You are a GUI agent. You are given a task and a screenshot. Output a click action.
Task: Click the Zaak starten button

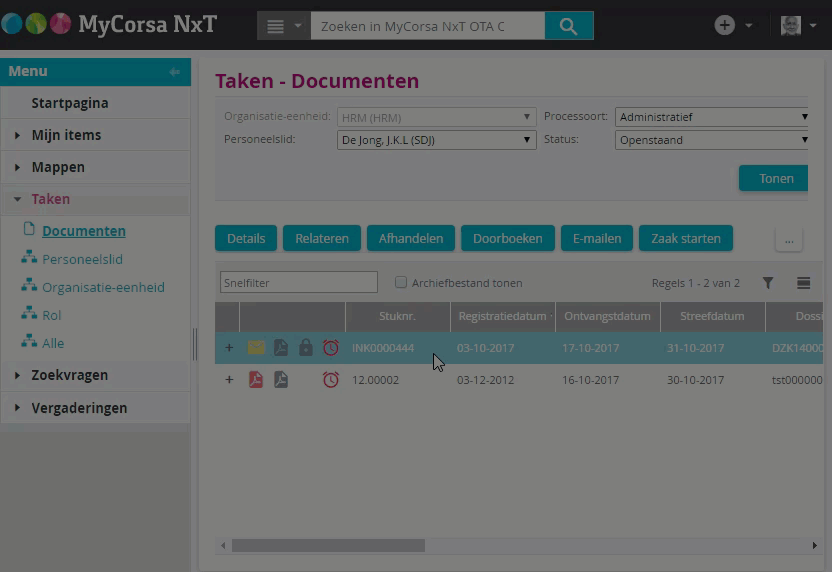686,238
